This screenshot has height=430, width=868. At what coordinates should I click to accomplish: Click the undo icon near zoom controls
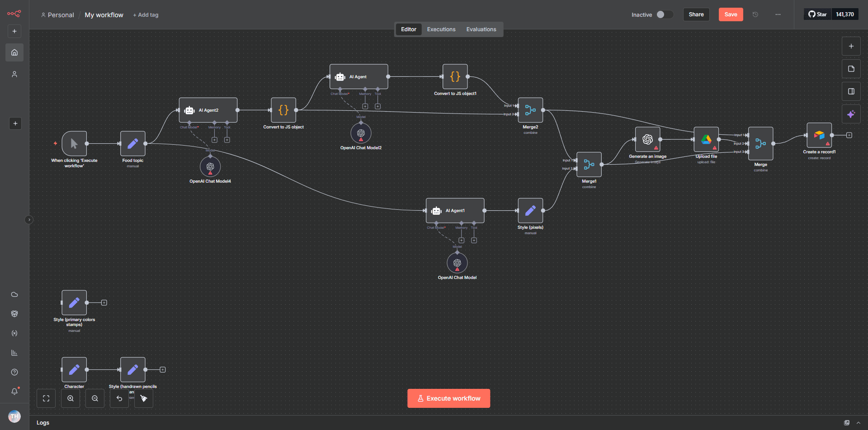(x=119, y=398)
